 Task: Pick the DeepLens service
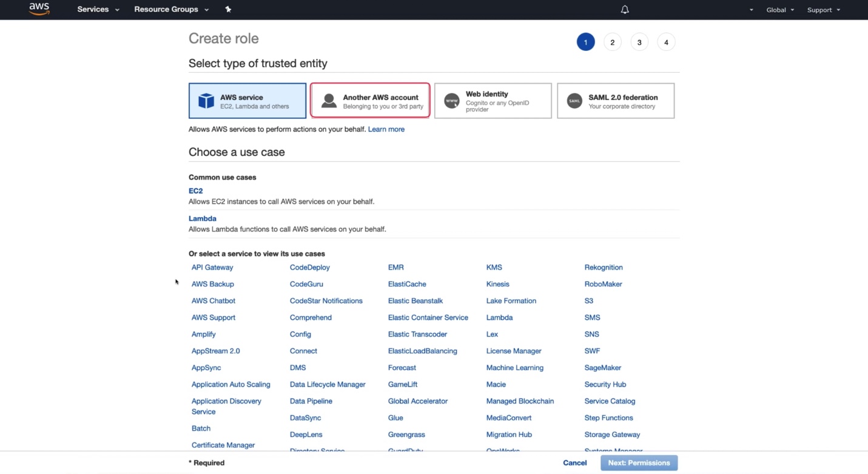tap(306, 435)
